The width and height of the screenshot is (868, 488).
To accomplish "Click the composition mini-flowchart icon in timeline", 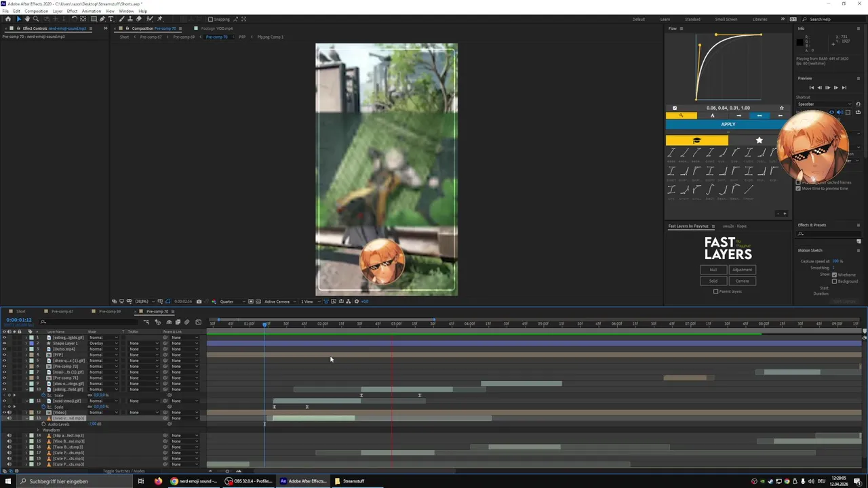I will [146, 322].
